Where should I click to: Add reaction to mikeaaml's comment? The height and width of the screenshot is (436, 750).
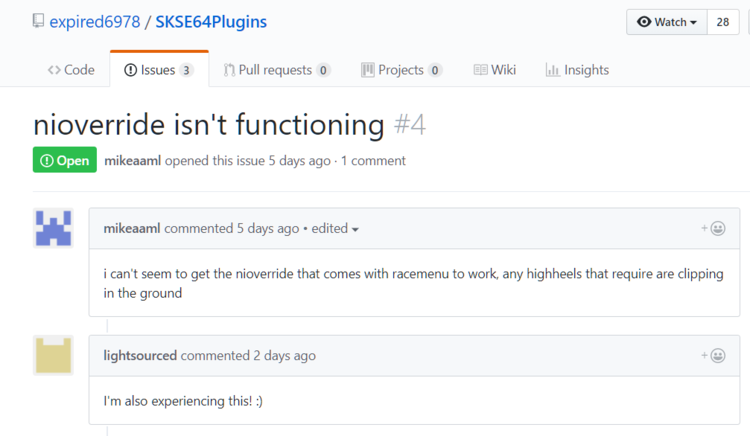tap(713, 229)
